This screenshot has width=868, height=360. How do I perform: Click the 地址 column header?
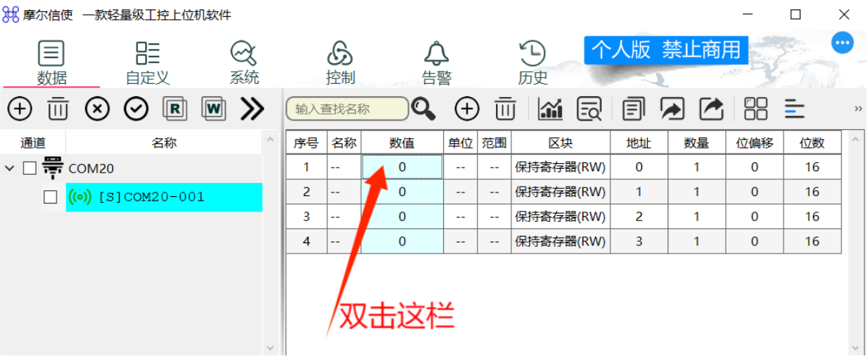coord(639,143)
